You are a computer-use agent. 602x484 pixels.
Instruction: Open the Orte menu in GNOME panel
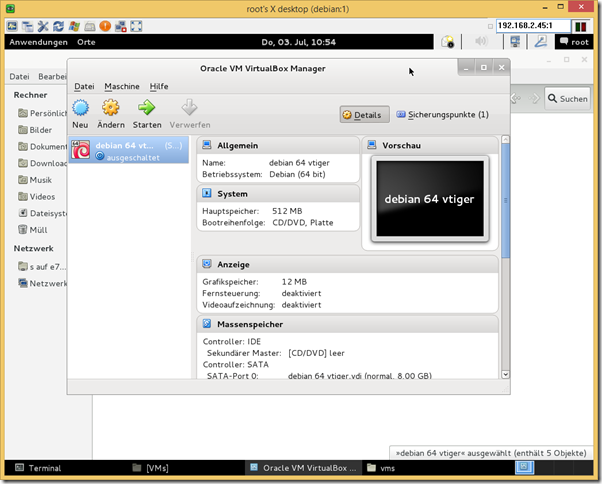86,42
